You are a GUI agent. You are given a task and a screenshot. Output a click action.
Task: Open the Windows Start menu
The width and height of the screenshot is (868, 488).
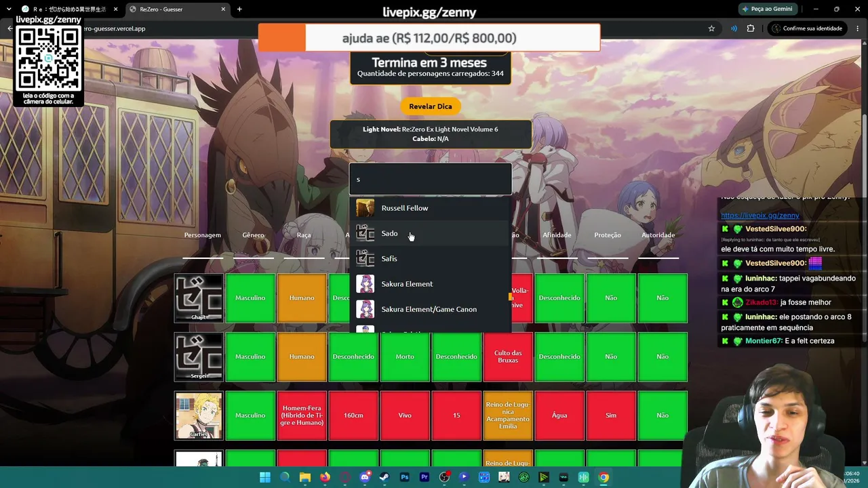coord(265,477)
